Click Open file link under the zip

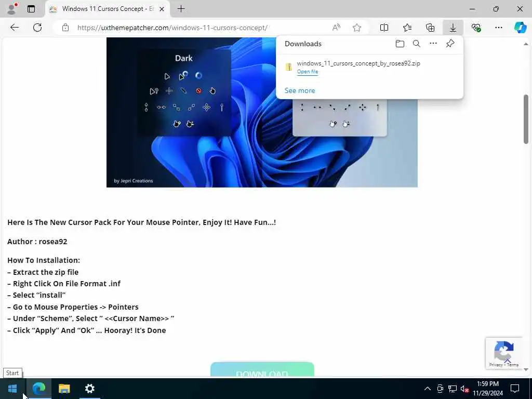(x=308, y=72)
